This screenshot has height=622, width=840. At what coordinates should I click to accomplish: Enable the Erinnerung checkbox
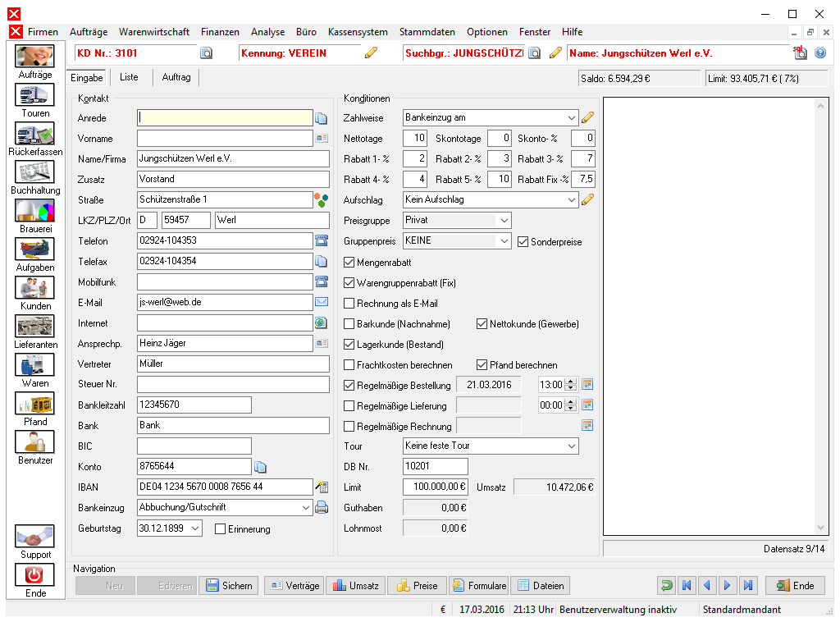[x=220, y=528]
